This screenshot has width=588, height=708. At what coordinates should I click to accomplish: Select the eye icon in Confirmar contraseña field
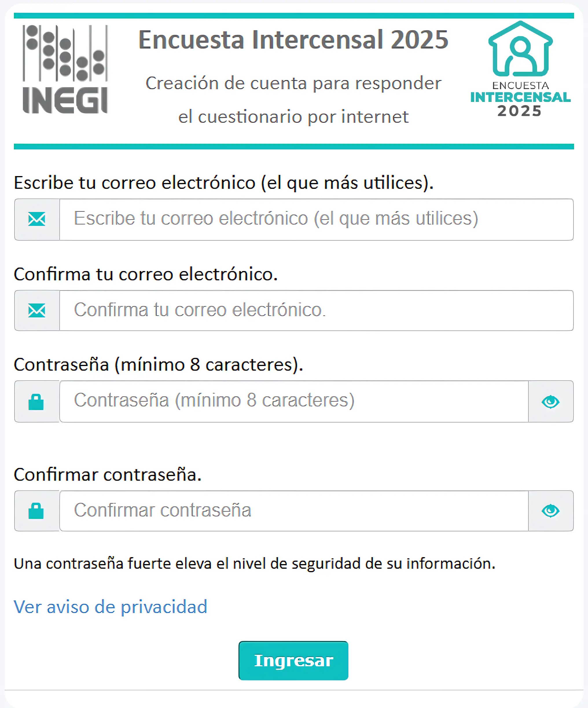[551, 511]
